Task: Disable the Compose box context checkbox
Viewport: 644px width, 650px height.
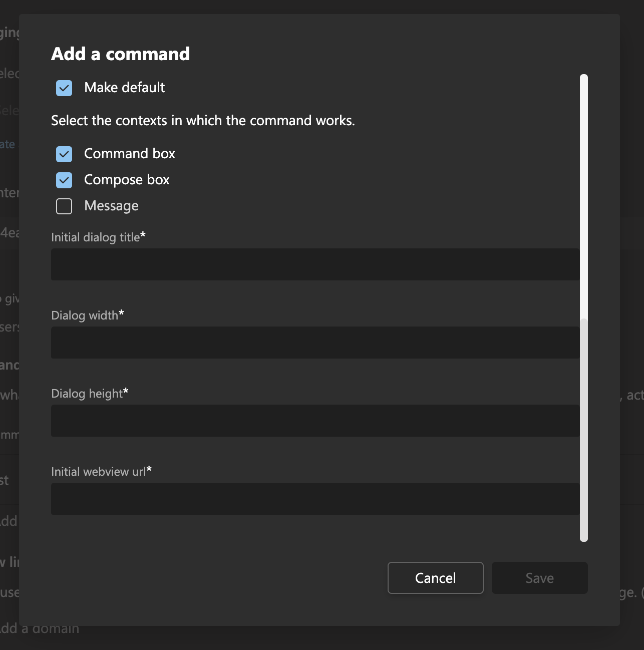Action: (64, 180)
